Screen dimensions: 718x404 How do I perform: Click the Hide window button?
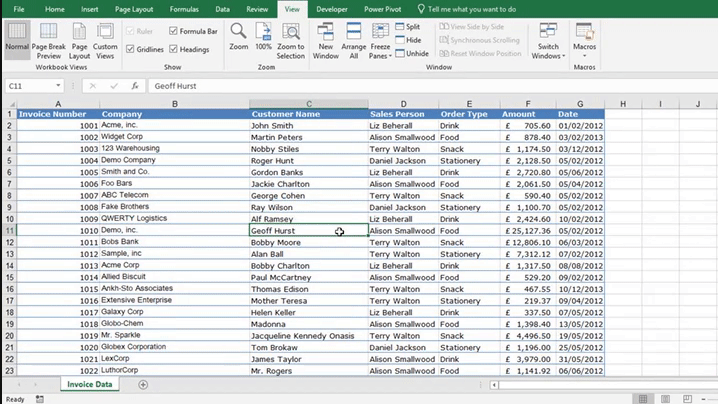click(x=407, y=40)
